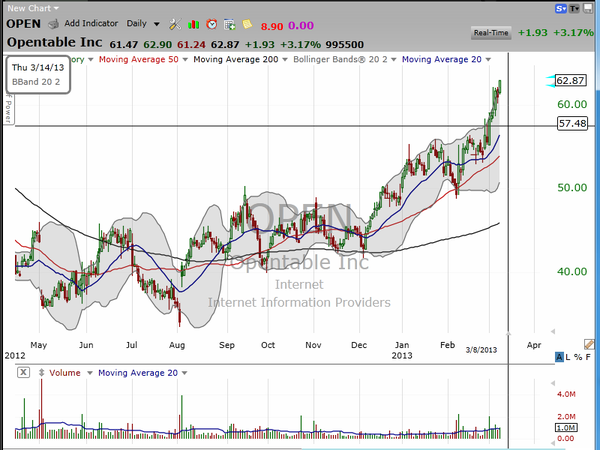Click the high price 62.90
600x450 pixels.
(x=158, y=44)
